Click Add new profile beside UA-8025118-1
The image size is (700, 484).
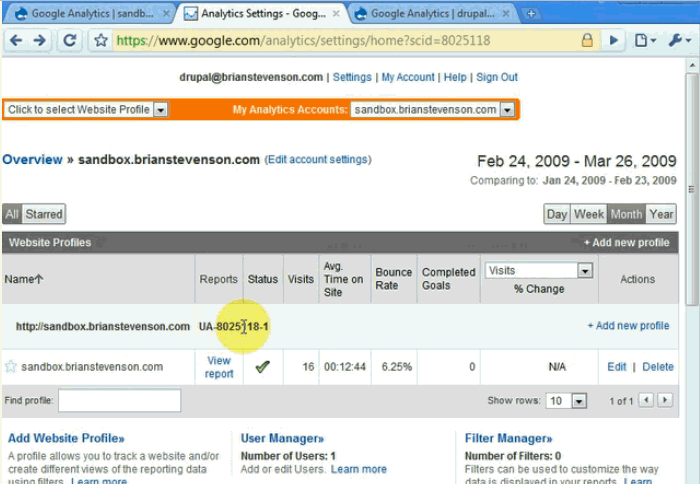click(x=628, y=325)
